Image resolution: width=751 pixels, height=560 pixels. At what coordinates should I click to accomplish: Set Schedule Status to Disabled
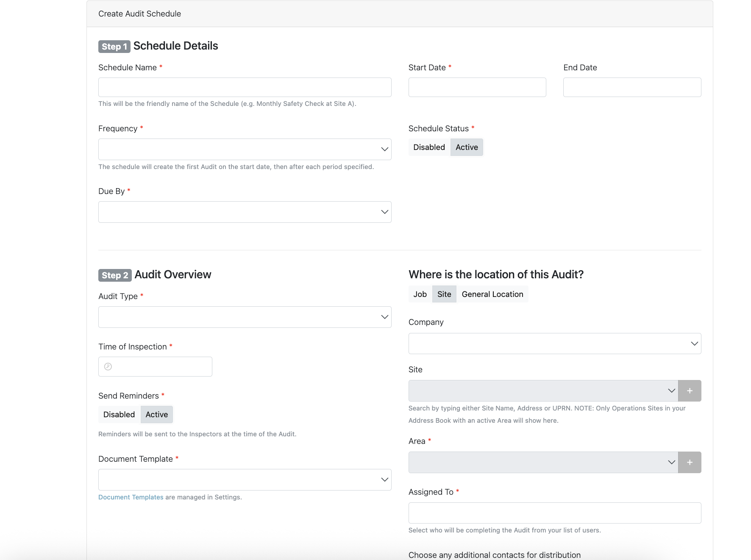429,147
